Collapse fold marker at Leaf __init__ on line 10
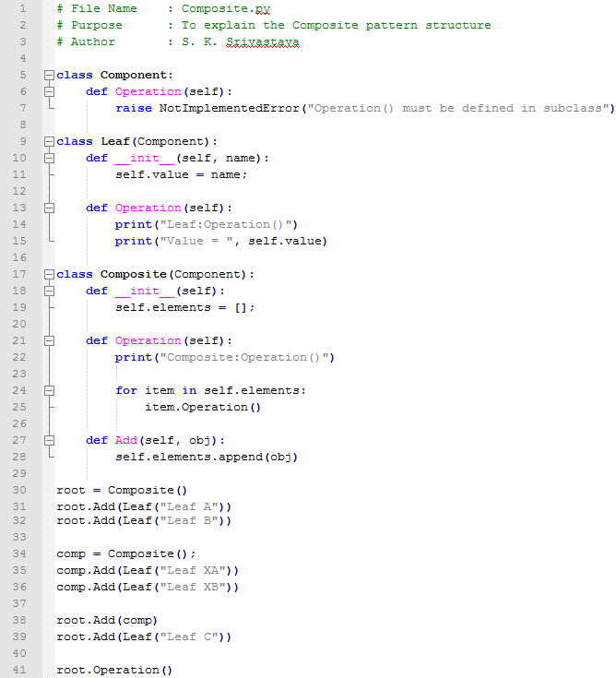Image resolution: width=616 pixels, height=678 pixels. [x=49, y=159]
